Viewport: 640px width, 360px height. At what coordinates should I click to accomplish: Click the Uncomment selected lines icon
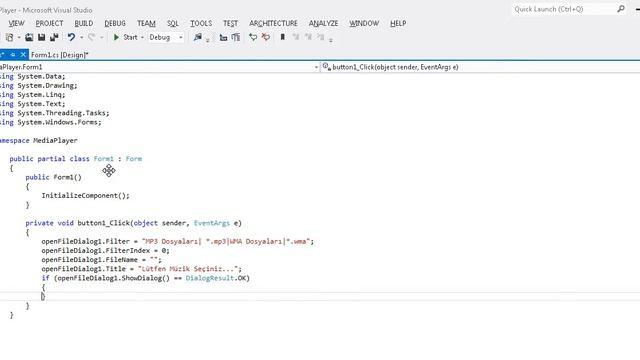266,38
